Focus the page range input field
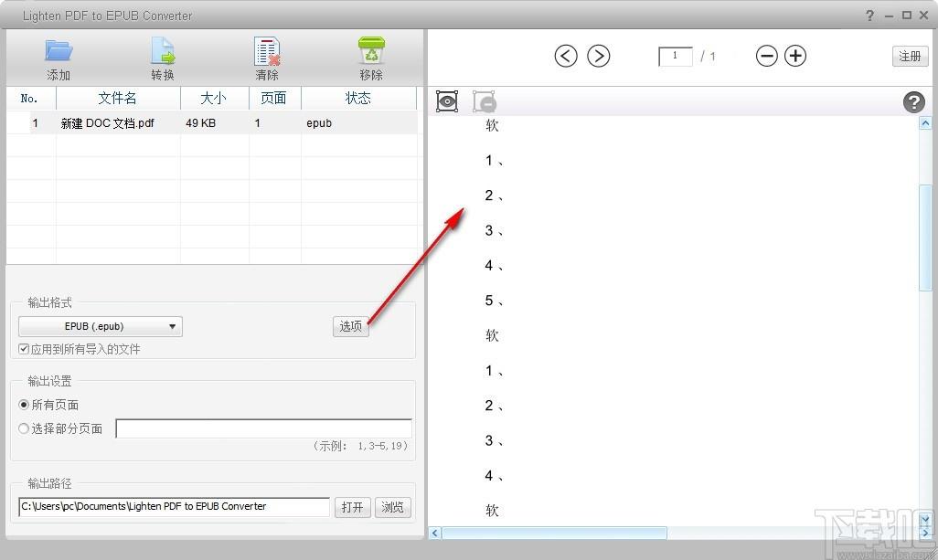Screen dimensions: 938x560 pos(264,428)
